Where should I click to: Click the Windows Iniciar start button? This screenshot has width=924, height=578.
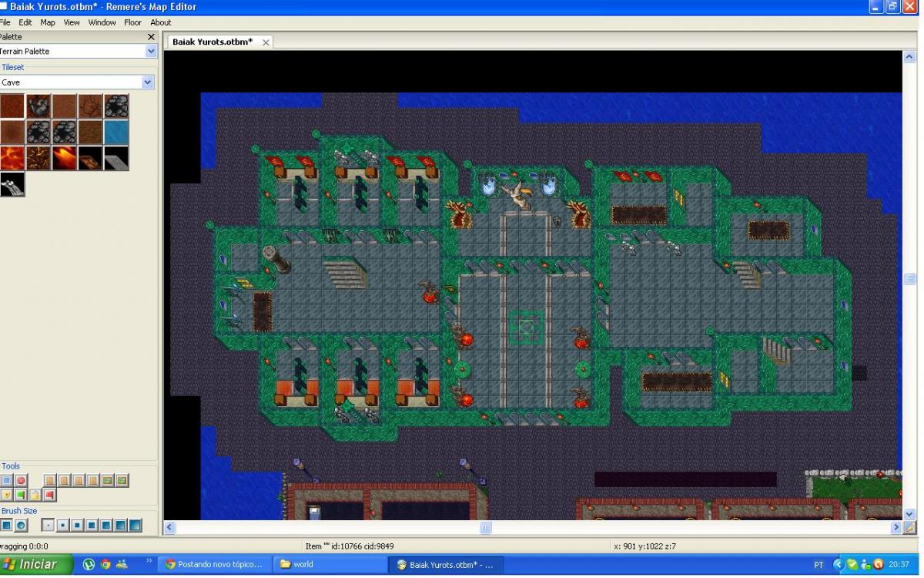tap(36, 564)
